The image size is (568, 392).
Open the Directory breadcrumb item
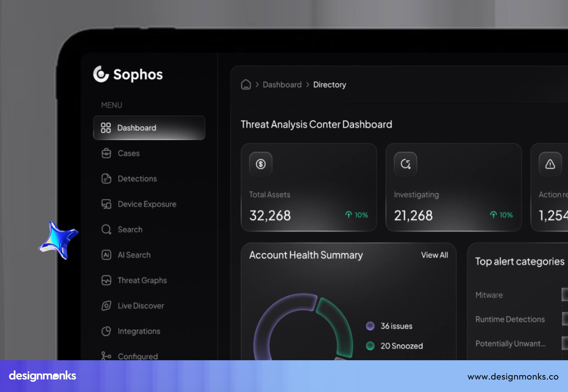coord(329,85)
